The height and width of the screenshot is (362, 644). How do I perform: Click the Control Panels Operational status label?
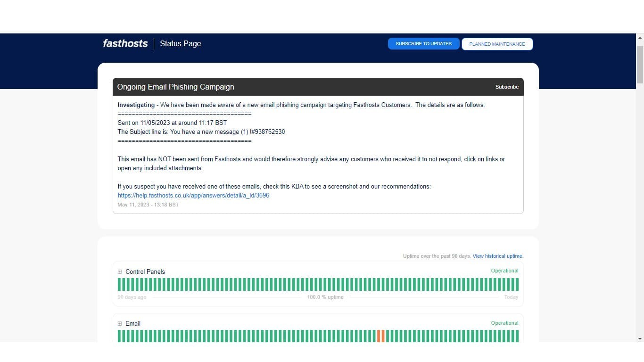point(504,271)
